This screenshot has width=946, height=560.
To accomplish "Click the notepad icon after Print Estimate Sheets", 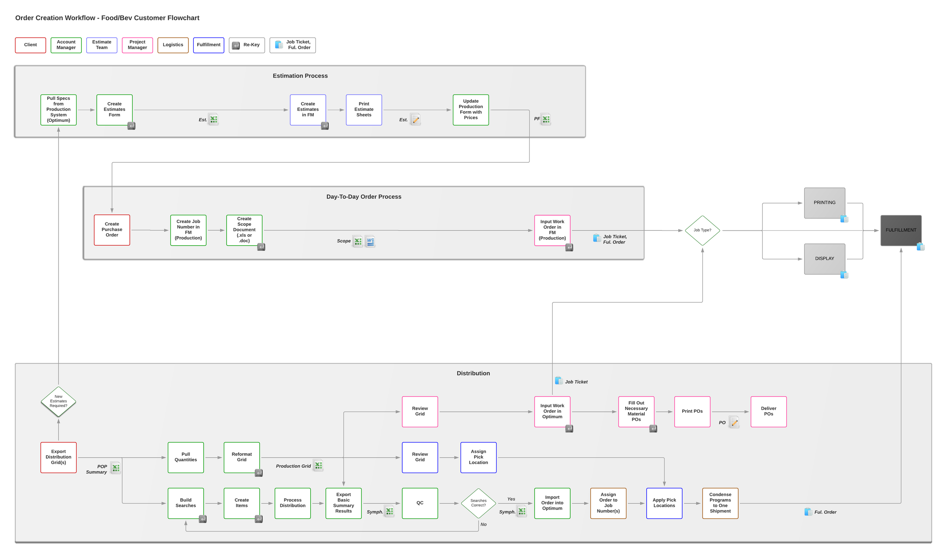I will pyautogui.click(x=415, y=120).
